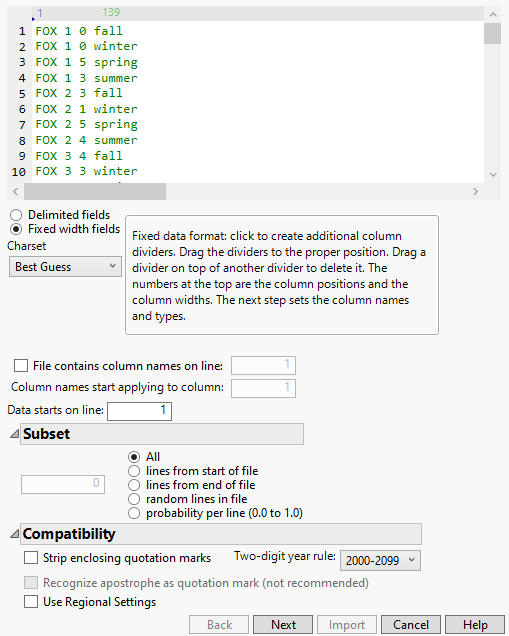Click the column width value 139
This screenshot has width=509, height=636.
[111, 12]
